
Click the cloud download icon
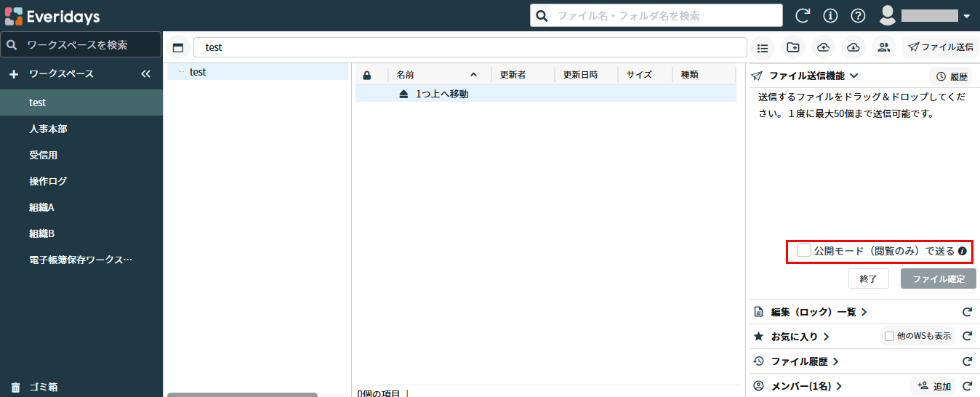point(854,47)
